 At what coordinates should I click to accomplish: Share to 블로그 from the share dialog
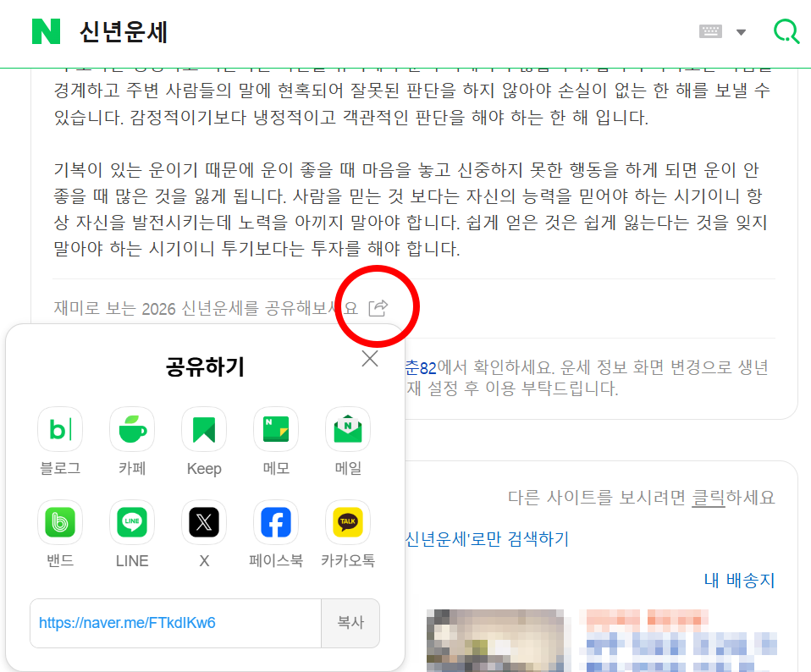[x=59, y=429]
